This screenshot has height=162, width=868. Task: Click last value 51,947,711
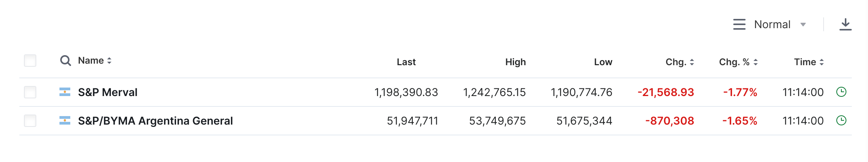tap(412, 121)
